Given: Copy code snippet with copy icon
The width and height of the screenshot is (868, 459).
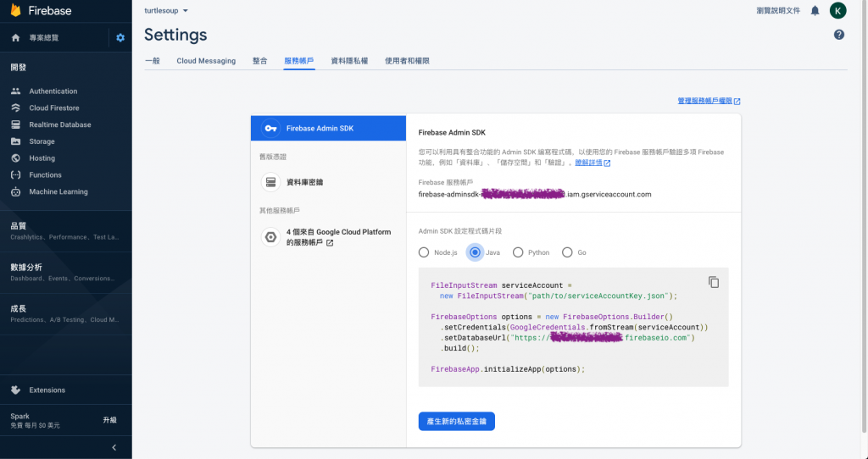Looking at the screenshot, I should pos(714,282).
